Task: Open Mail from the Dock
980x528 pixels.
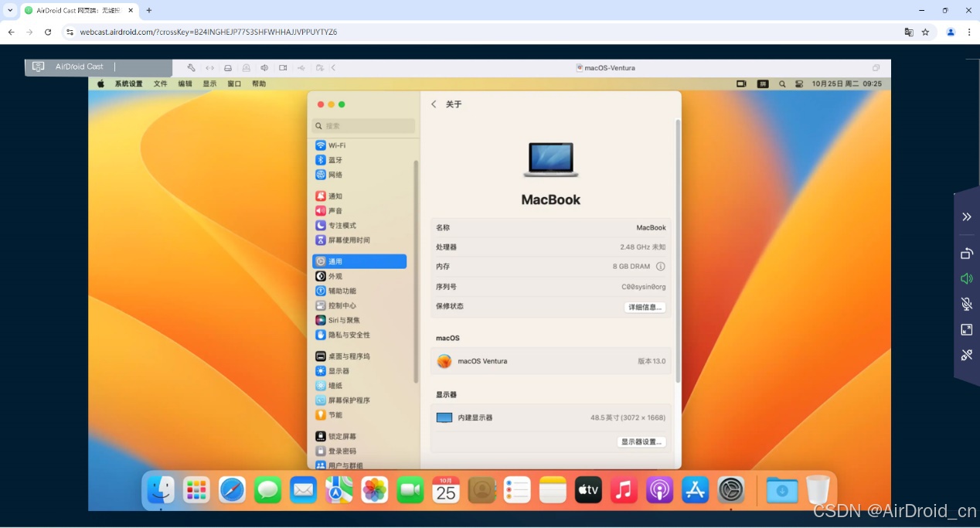Action: click(x=303, y=489)
